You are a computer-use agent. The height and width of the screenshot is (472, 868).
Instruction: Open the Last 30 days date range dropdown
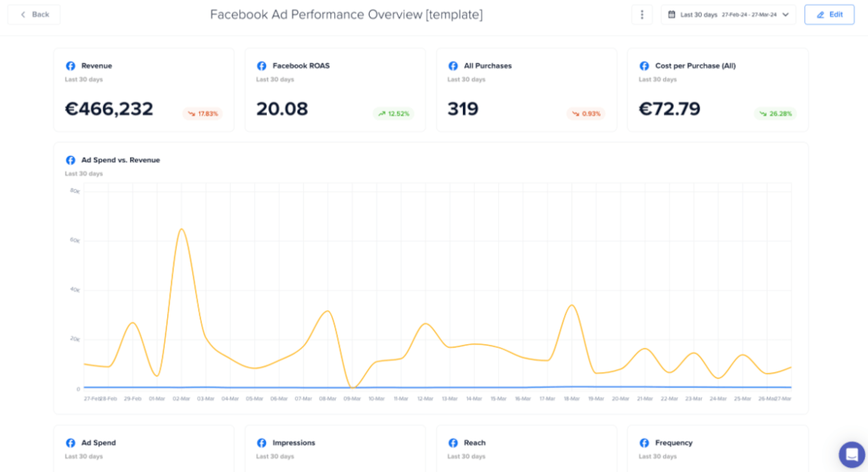pos(728,14)
